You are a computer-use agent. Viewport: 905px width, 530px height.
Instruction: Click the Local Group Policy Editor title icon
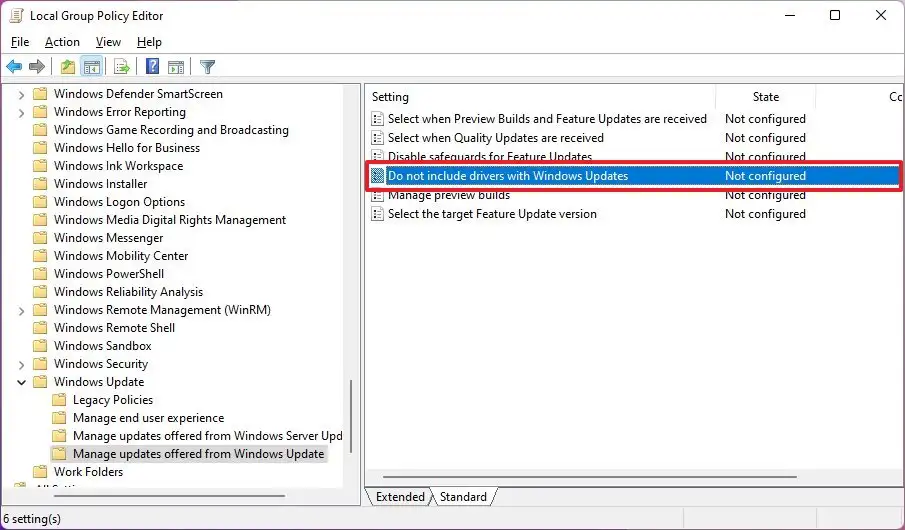(16, 16)
